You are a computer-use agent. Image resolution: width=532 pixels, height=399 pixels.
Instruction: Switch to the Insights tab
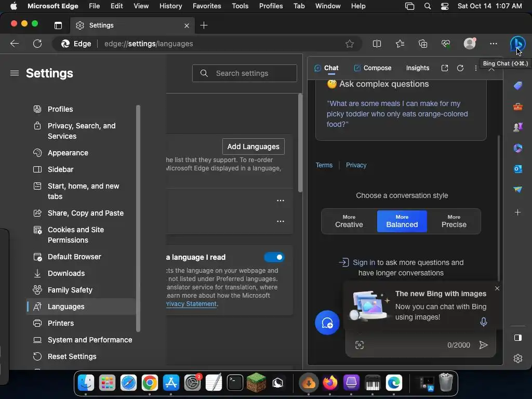tap(418, 68)
